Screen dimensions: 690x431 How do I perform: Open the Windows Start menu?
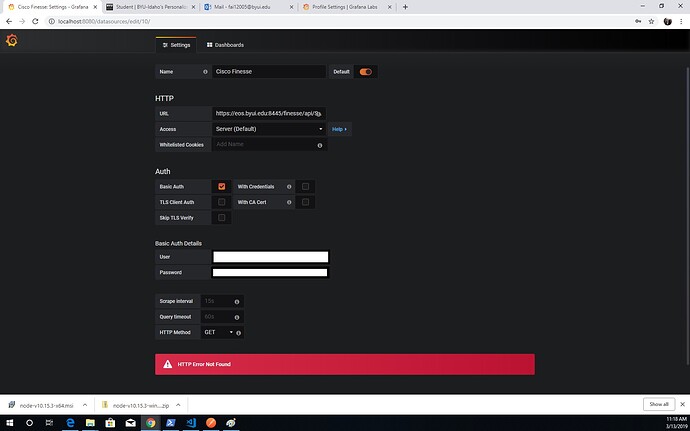point(9,423)
